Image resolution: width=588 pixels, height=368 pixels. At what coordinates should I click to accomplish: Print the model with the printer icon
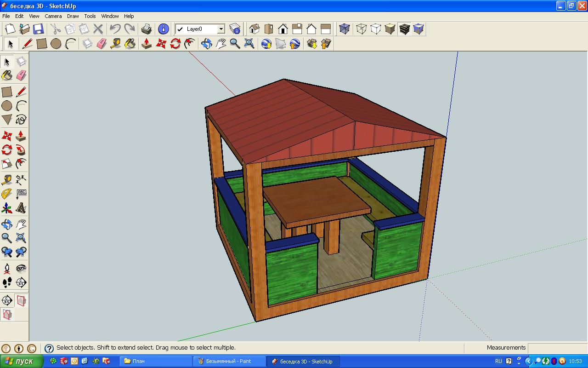(x=147, y=29)
